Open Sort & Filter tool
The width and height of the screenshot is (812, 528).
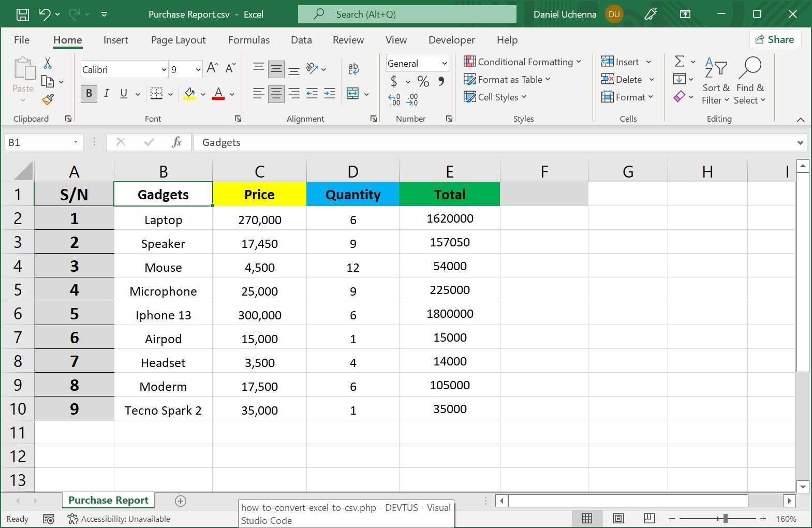pos(716,80)
